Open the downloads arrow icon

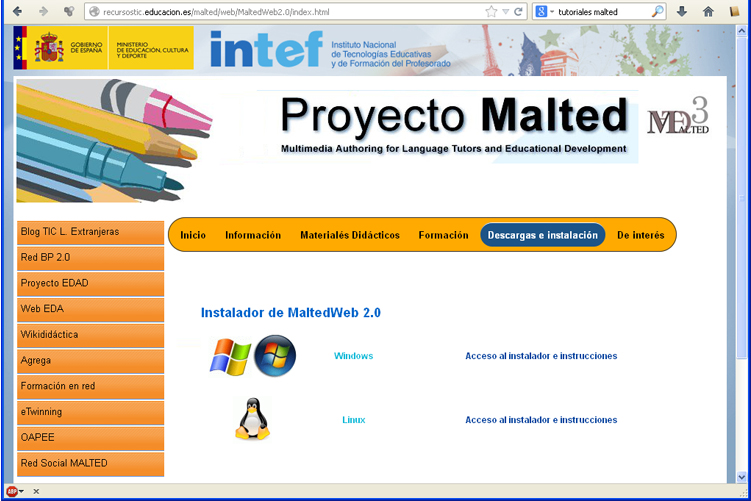[682, 11]
